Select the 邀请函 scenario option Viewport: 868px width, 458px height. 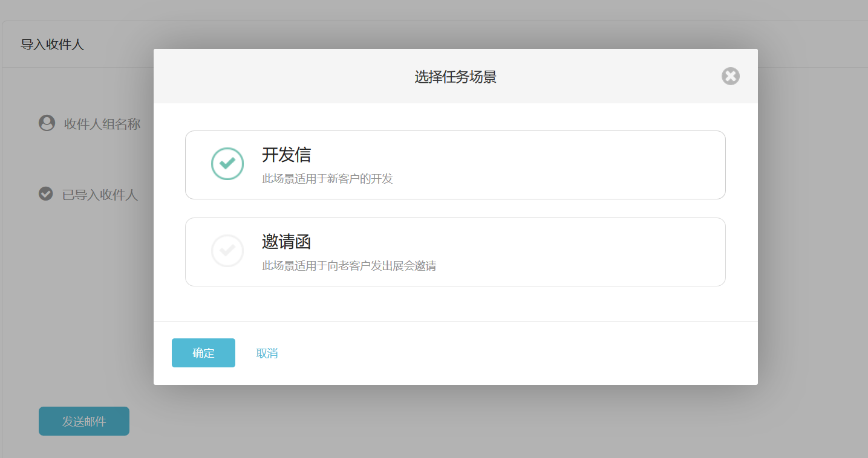click(455, 251)
